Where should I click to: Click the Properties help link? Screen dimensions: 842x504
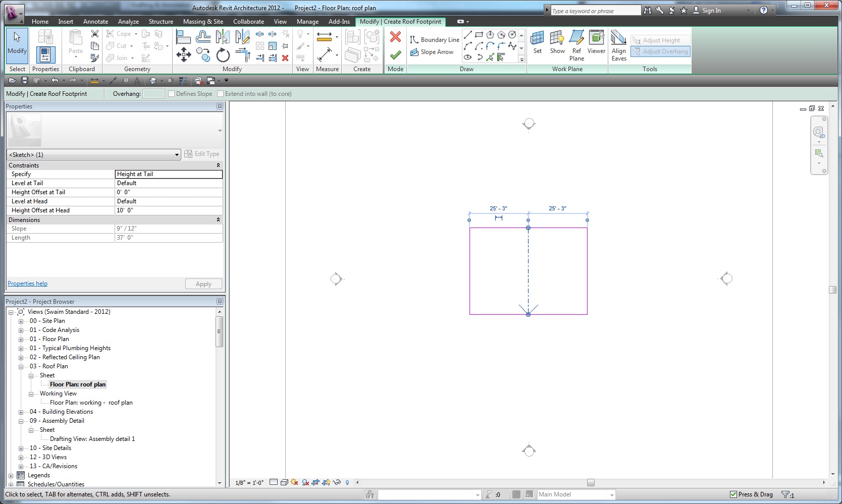click(x=28, y=284)
